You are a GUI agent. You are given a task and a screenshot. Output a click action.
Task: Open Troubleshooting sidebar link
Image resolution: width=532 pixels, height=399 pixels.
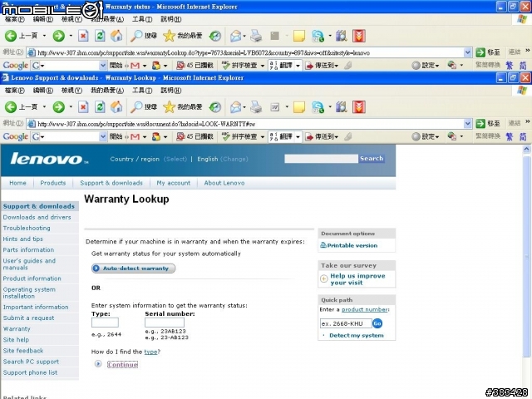pos(27,228)
